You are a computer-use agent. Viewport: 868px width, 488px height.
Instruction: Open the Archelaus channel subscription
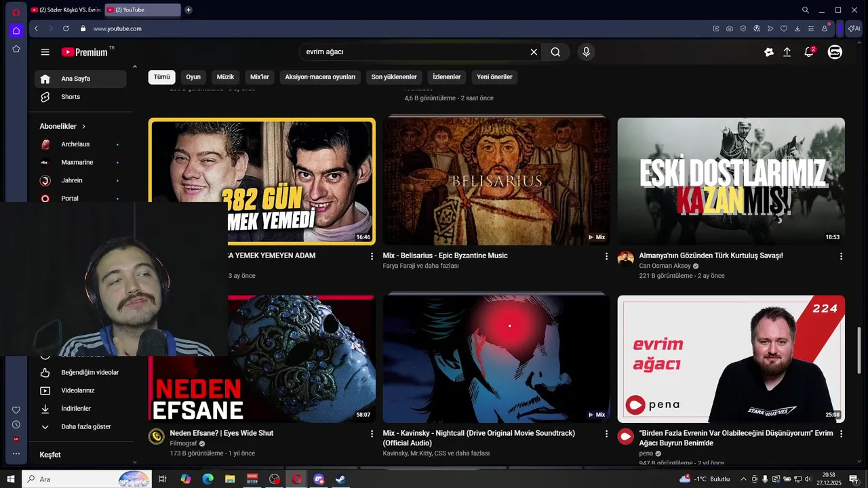tap(80, 144)
